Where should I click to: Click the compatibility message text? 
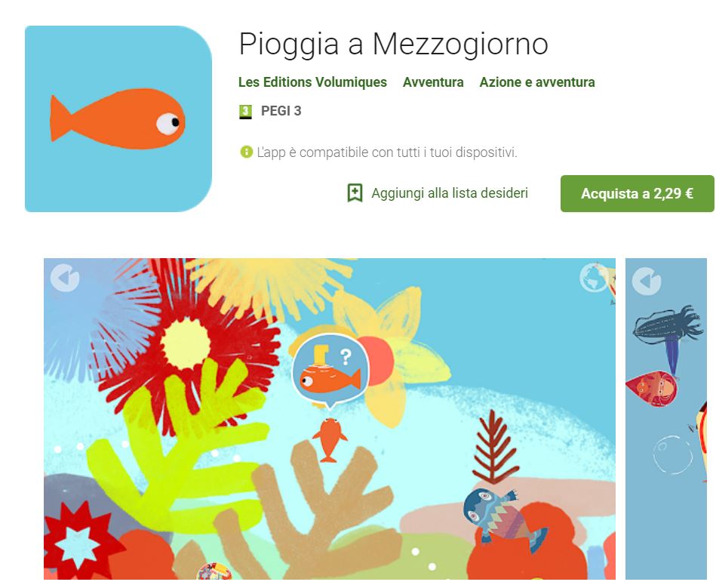coord(387,152)
